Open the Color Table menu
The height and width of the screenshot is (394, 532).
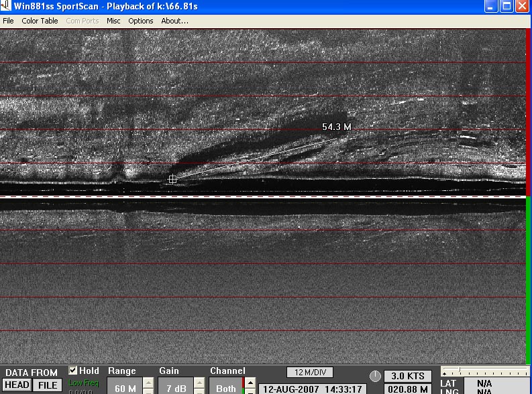click(x=40, y=21)
